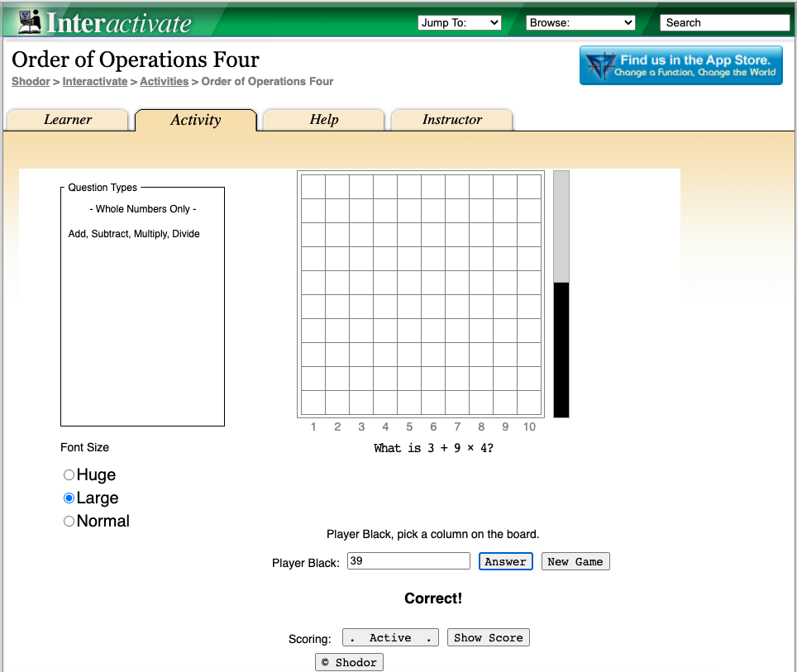
Task: Go to the Instructor tab
Action: (452, 120)
